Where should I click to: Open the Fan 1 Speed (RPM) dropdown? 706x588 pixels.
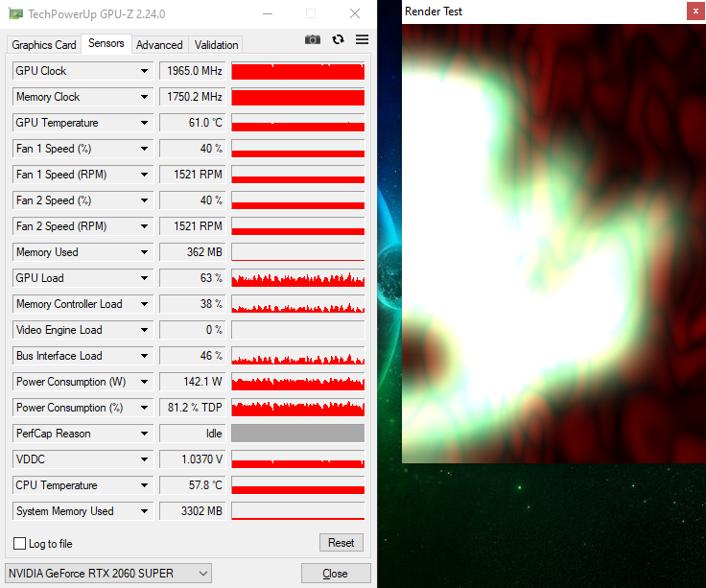(145, 175)
